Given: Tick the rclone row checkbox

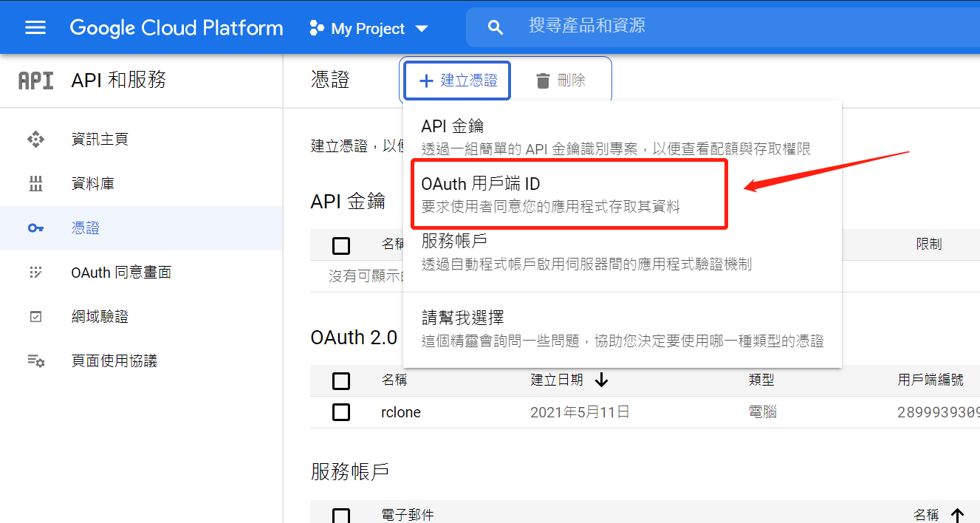Looking at the screenshot, I should [x=341, y=412].
